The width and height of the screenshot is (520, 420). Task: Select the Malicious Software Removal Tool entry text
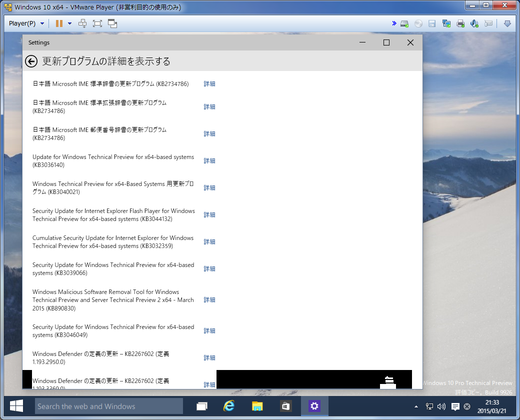[113, 300]
